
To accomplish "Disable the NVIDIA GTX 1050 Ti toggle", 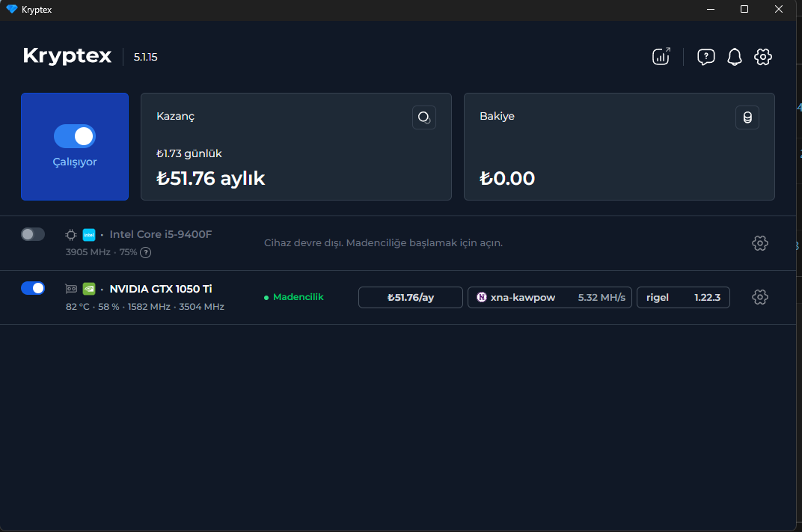I will 33,289.
